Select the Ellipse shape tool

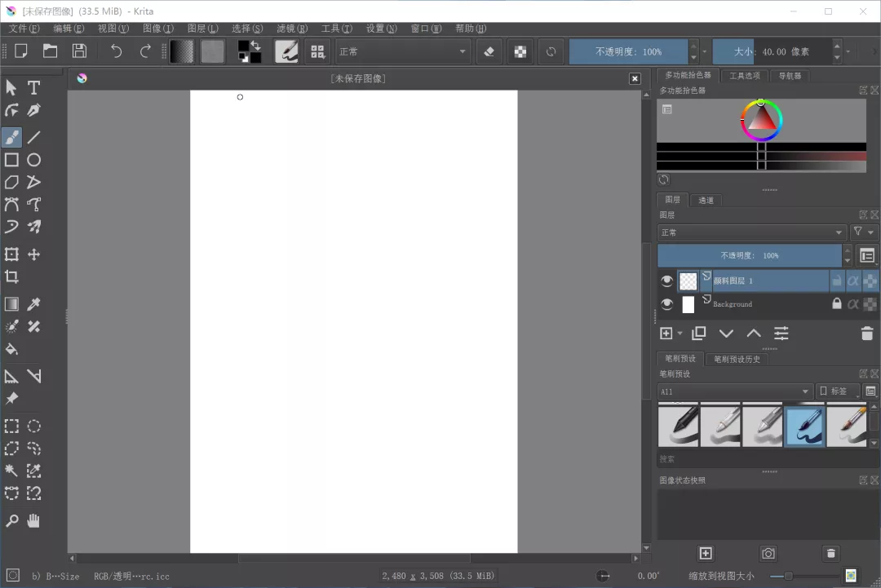pyautogui.click(x=33, y=160)
